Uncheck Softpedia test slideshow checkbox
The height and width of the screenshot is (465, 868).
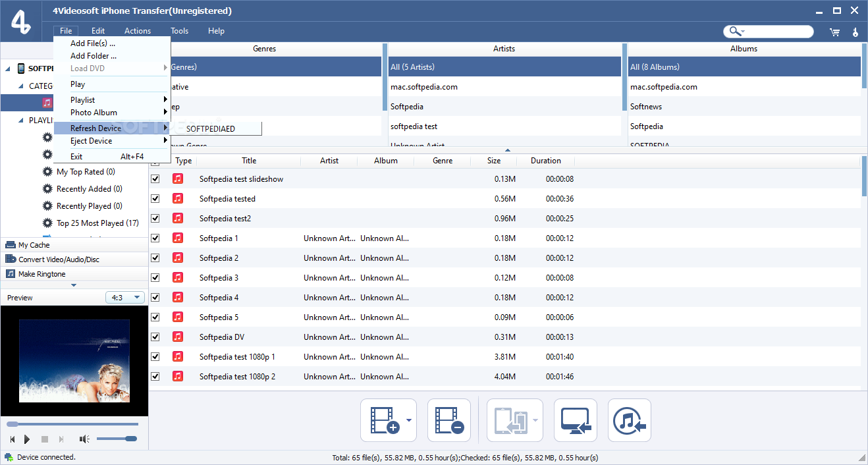(x=155, y=178)
